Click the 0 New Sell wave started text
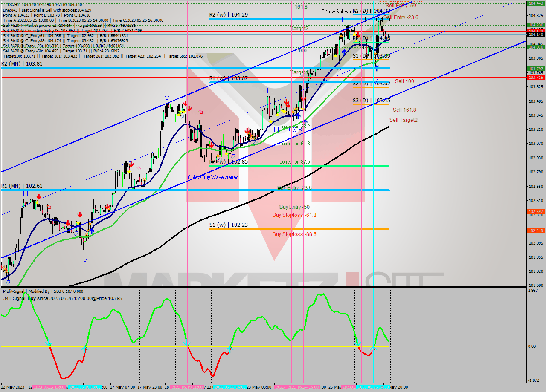546x392 pixels. 346,12
